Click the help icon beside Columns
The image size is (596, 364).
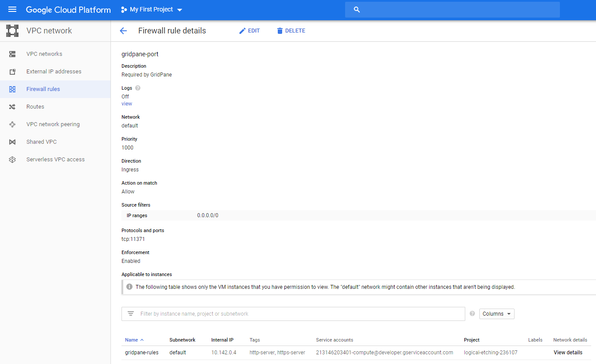tap(472, 313)
